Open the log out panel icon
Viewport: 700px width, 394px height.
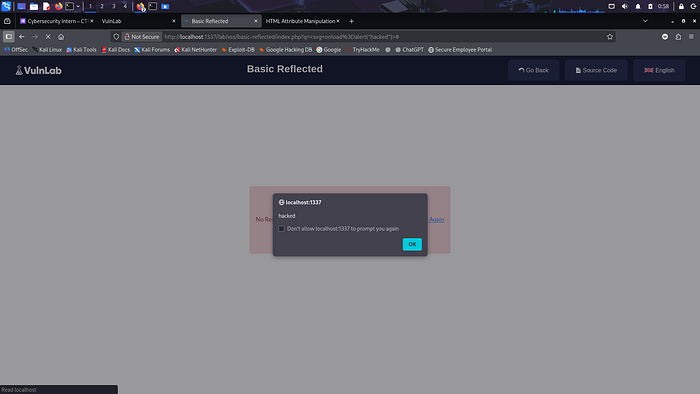pos(693,6)
